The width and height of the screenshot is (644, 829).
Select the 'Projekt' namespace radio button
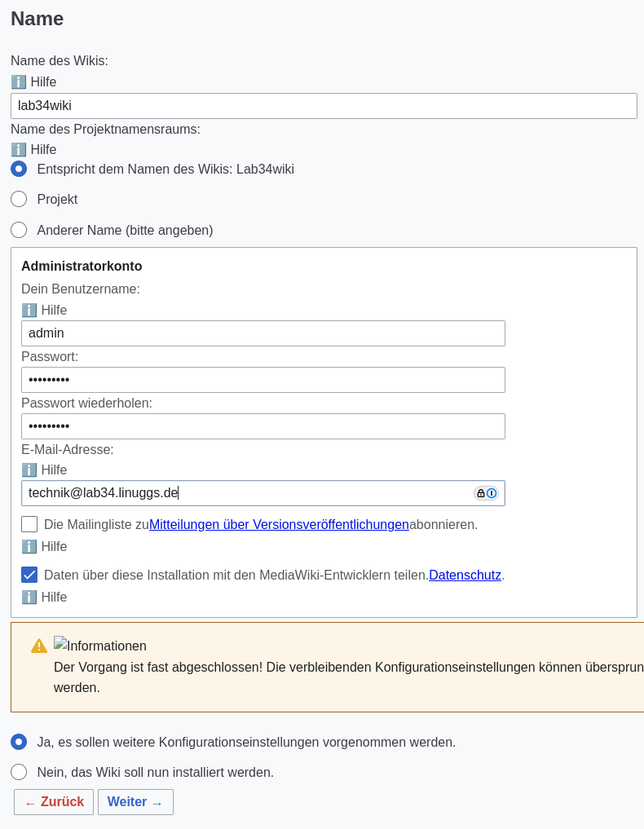coord(19,199)
